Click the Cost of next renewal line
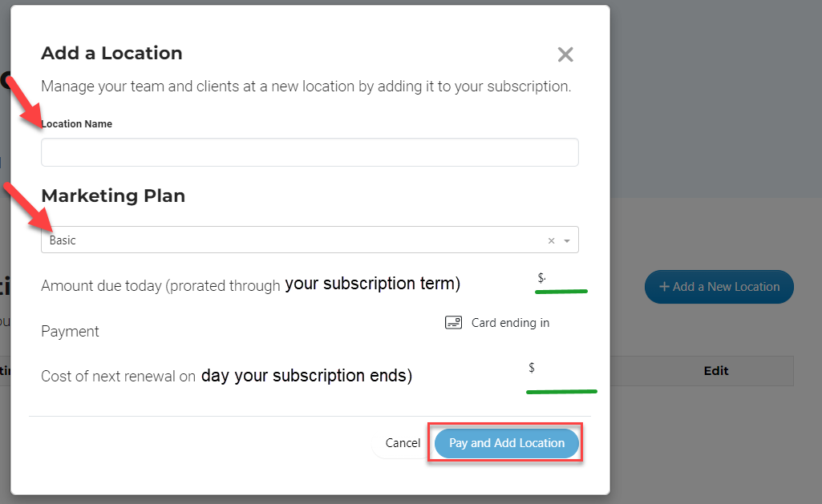 [226, 376]
